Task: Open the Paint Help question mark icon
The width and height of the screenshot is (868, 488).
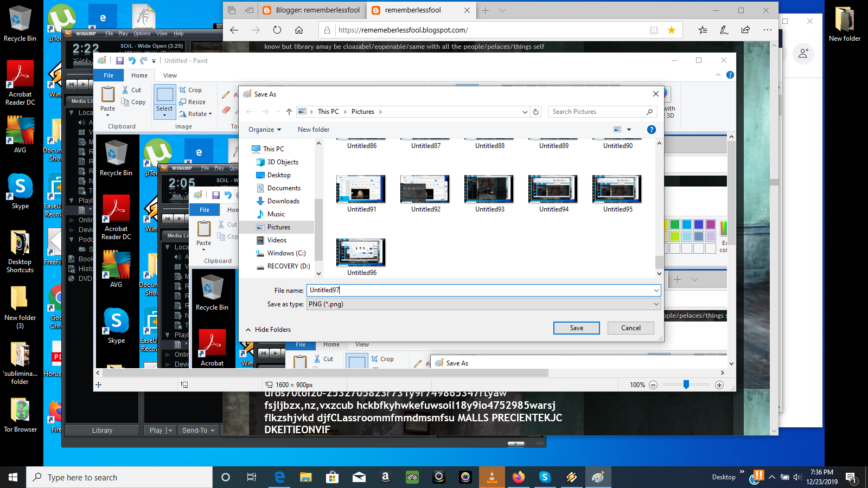Action: (x=730, y=75)
